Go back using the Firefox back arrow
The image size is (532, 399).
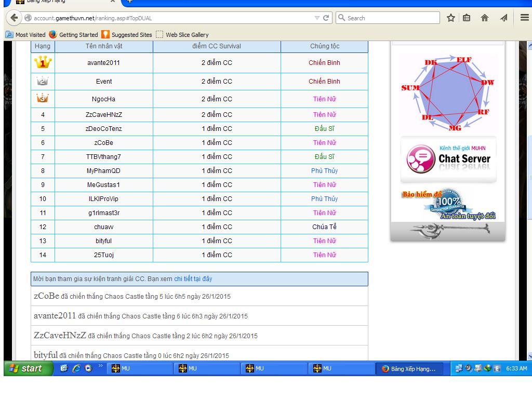tap(14, 18)
